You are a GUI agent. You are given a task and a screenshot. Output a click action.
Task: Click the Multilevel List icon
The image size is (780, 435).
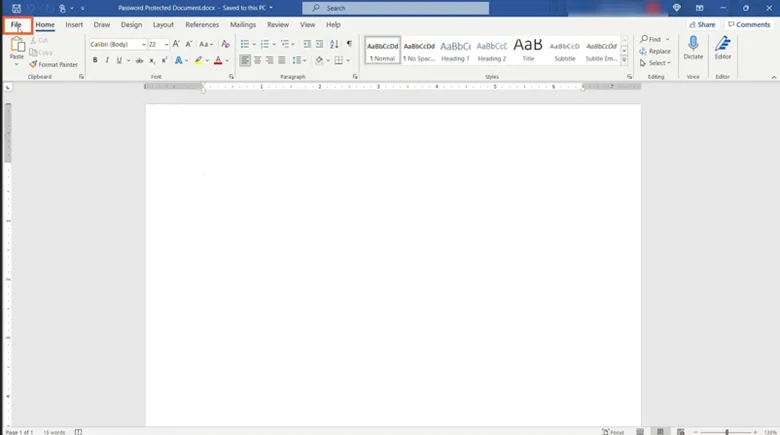tap(285, 44)
